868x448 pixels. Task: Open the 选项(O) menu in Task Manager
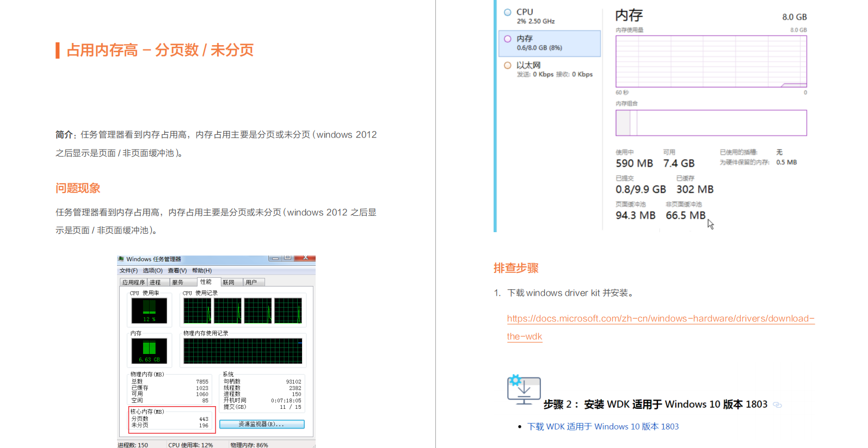(152, 271)
